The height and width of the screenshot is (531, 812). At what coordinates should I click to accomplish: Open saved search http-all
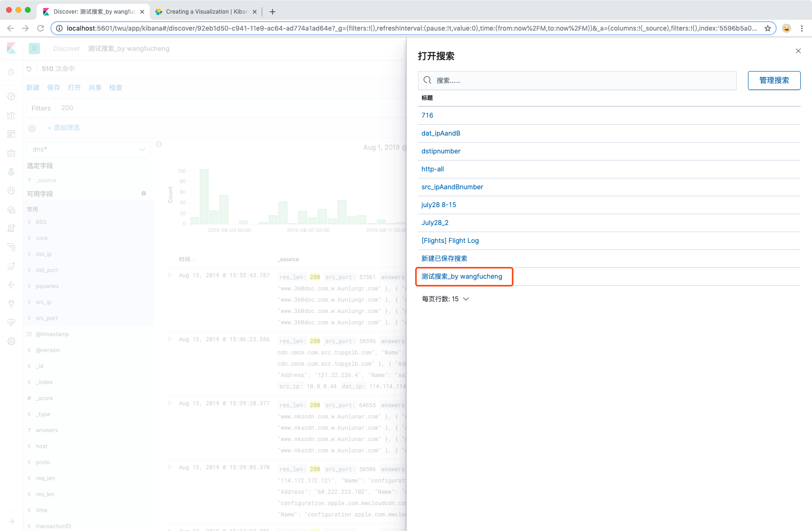(432, 169)
